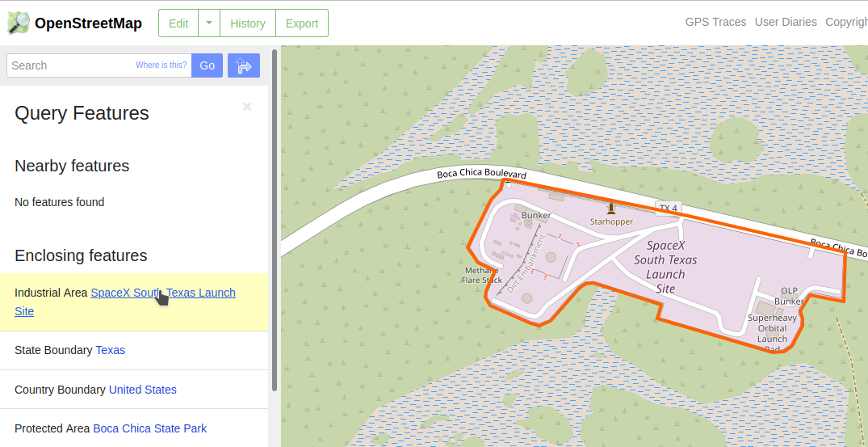Go to GPS Traces

coord(715,22)
